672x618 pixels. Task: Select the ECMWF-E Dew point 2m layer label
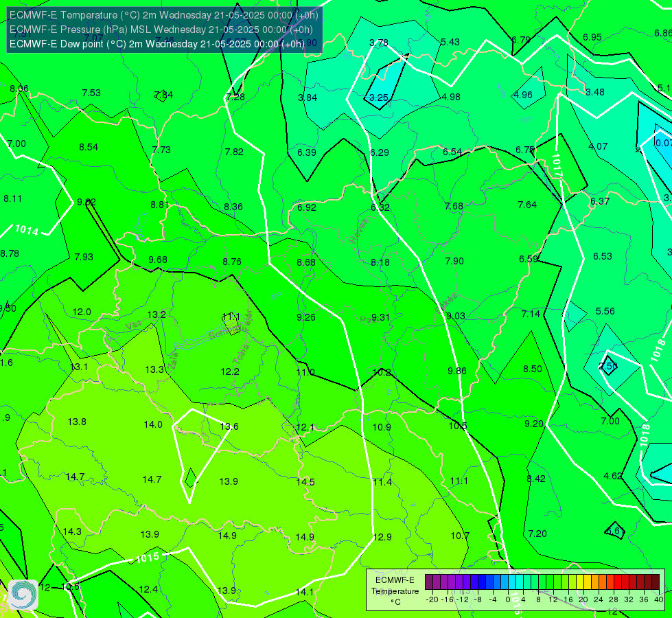157,44
